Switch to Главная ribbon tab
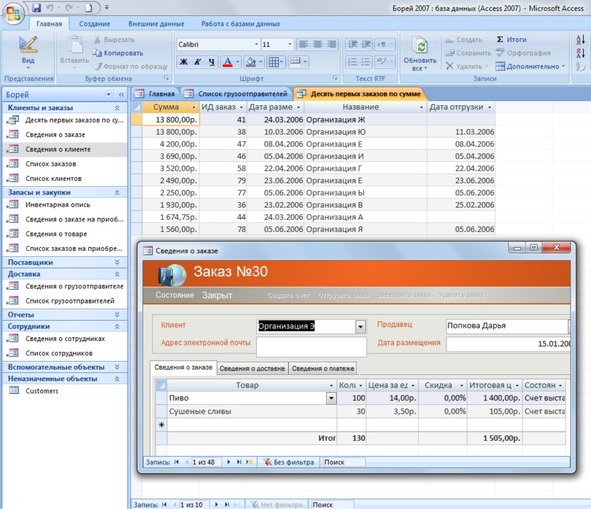 pos(49,24)
